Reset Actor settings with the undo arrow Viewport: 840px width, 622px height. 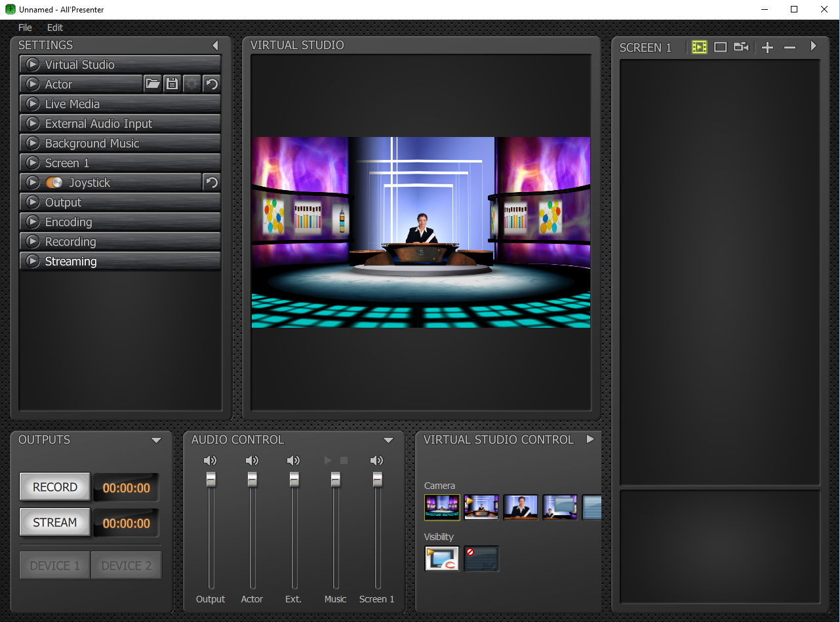(211, 84)
